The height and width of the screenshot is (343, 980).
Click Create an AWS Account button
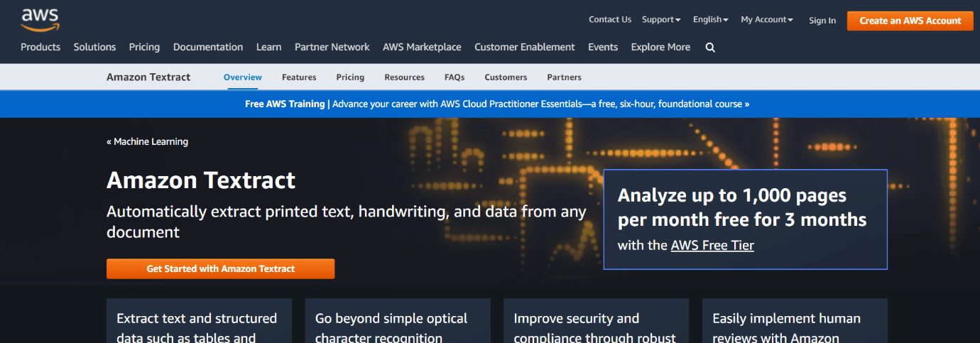click(x=910, y=21)
